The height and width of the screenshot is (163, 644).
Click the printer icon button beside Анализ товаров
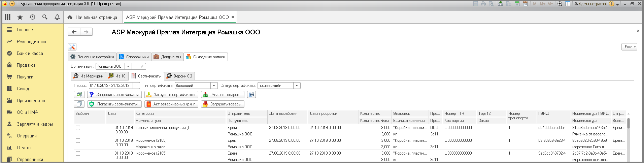(251, 95)
